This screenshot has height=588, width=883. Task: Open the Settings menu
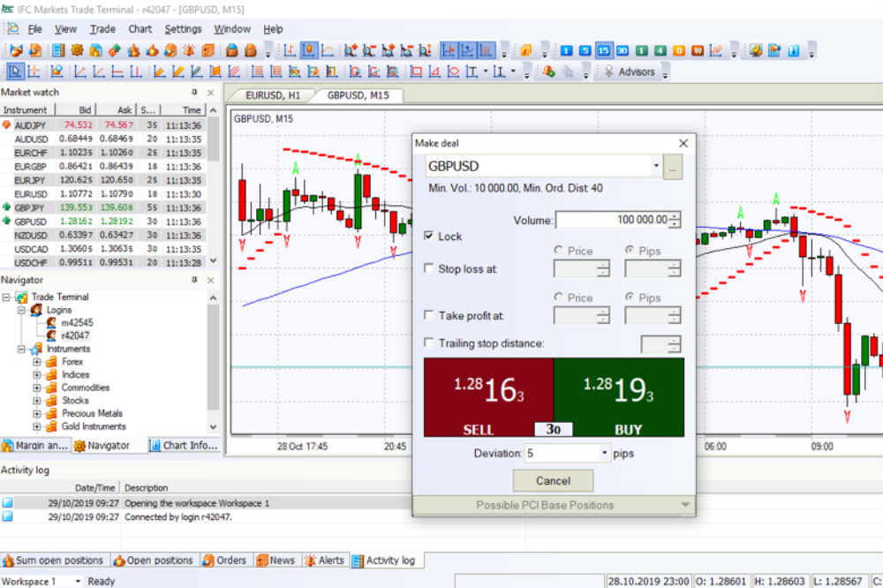(183, 29)
